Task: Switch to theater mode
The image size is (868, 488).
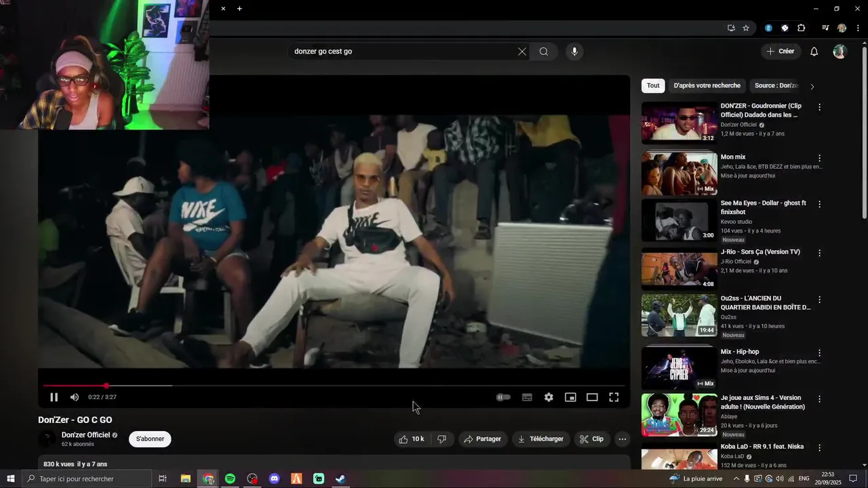Action: [x=592, y=397]
